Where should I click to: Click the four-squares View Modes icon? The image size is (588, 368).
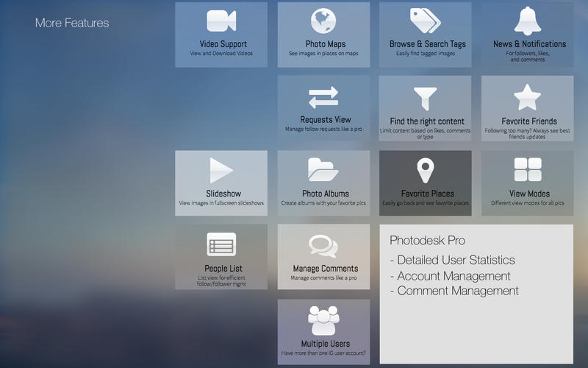(527, 170)
